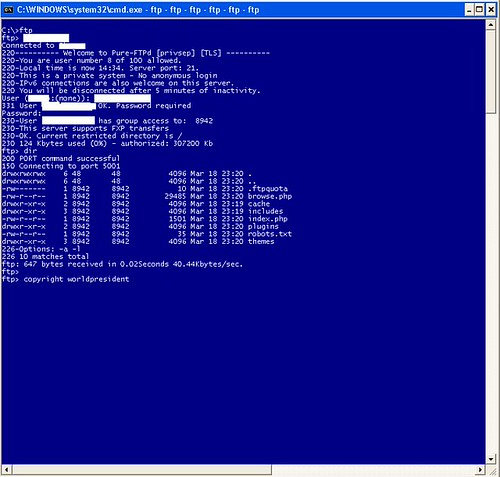Click the horizontal scrollbar right arrow

480,470
